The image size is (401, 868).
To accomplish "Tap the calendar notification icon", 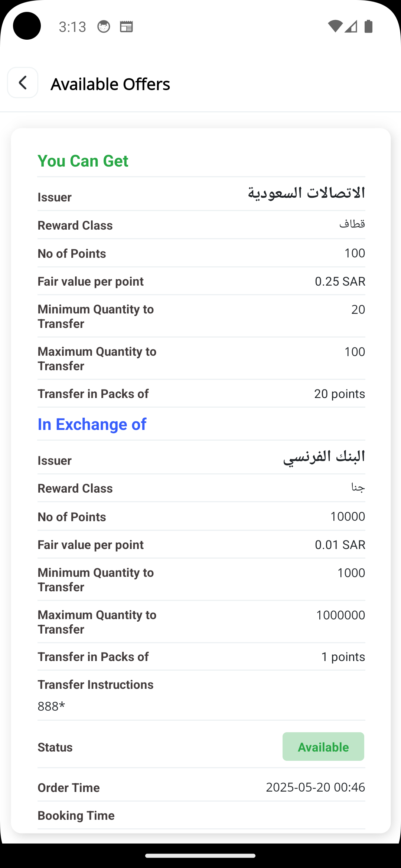I will tap(126, 27).
